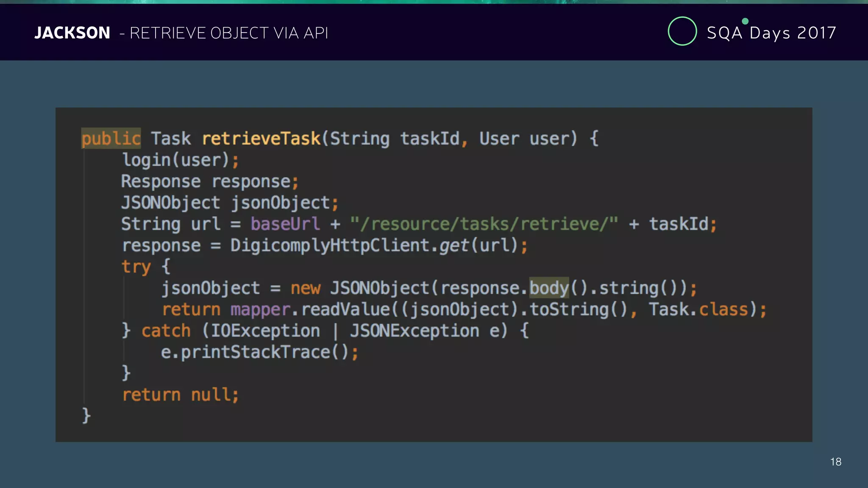Click the 'JSONObject jsonObject;' declaration
Image resolution: width=868 pixels, height=488 pixels.
click(x=230, y=203)
